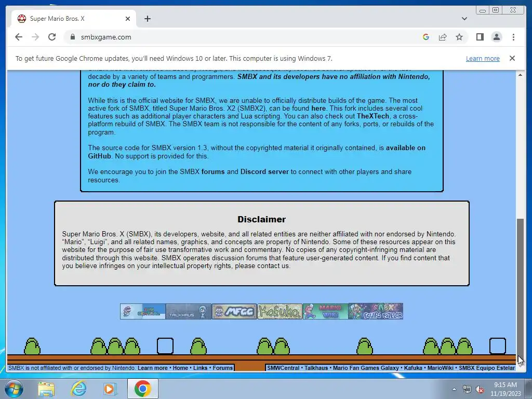Click the Talkhaus banner image
Screen dimensions: 532x399
(x=189, y=312)
